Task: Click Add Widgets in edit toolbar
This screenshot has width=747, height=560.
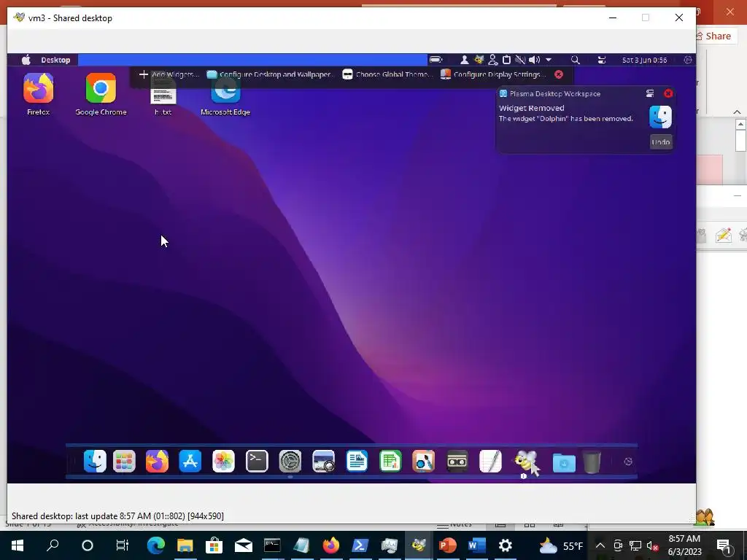Action: click(x=169, y=74)
